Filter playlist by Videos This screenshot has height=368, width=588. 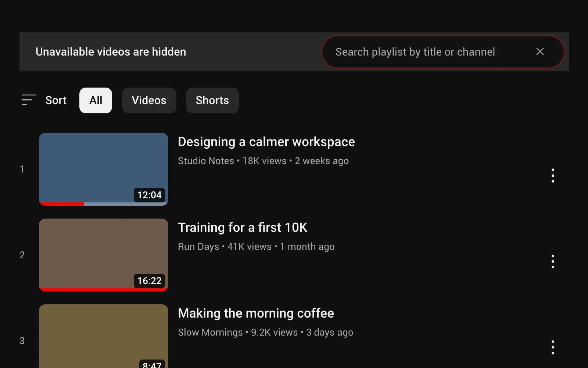click(x=149, y=100)
